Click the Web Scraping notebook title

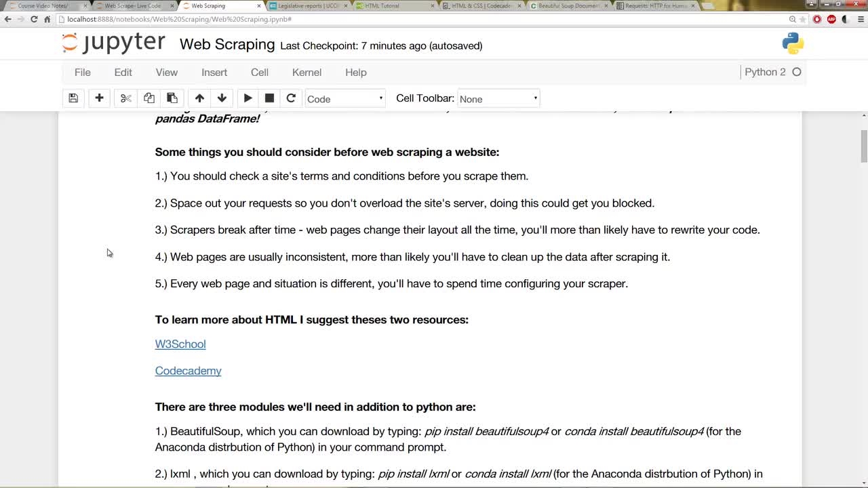pos(227,45)
